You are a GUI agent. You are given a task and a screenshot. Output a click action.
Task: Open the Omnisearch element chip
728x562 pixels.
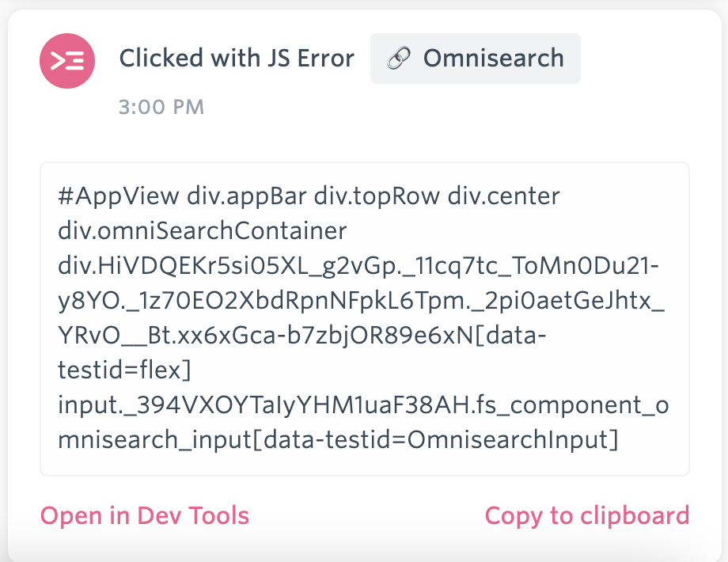476,59
